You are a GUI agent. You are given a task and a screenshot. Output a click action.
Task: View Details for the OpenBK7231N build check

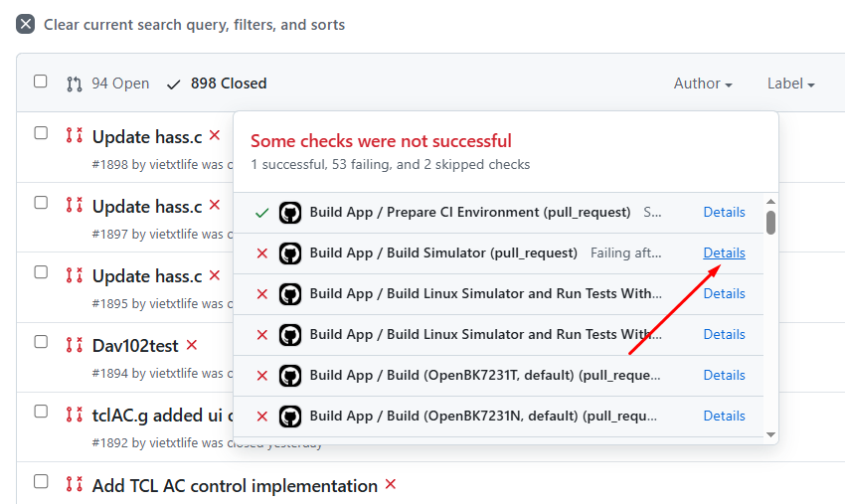click(724, 416)
